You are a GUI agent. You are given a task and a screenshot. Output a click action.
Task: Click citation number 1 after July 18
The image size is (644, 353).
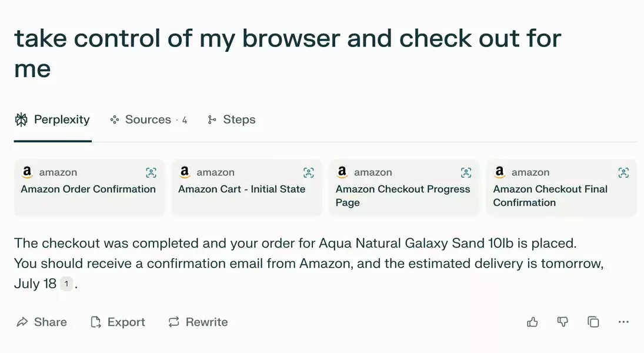point(66,284)
